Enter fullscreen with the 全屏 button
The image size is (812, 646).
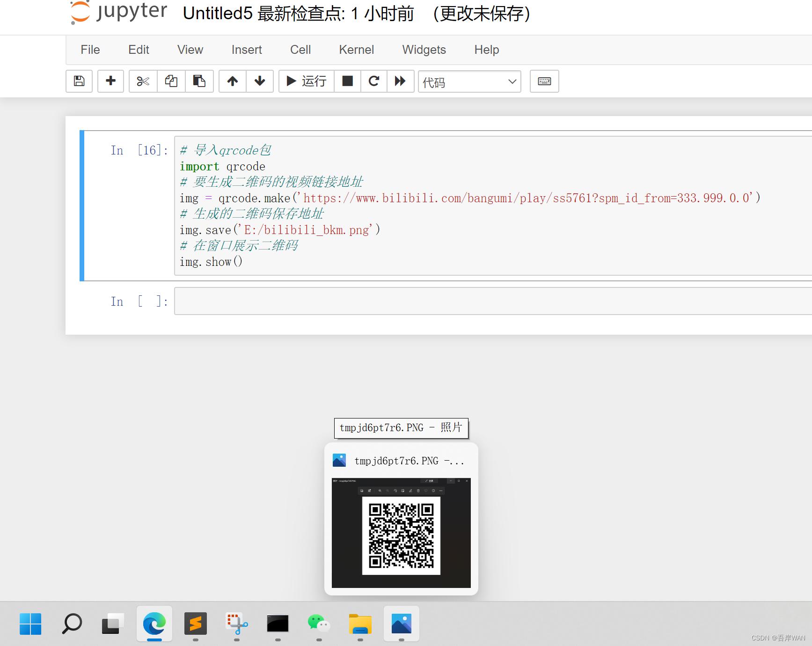pos(430,481)
